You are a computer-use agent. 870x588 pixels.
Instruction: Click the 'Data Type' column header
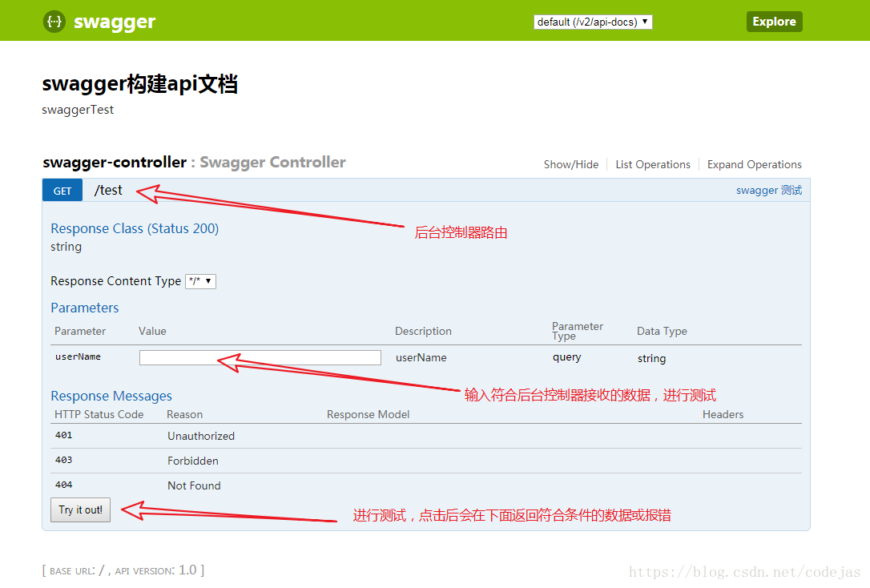pyautogui.click(x=662, y=331)
